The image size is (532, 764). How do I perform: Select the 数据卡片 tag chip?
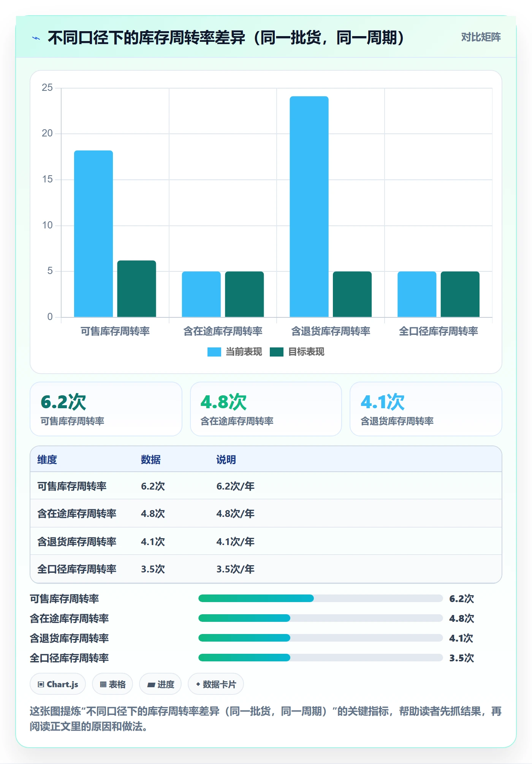point(216,684)
